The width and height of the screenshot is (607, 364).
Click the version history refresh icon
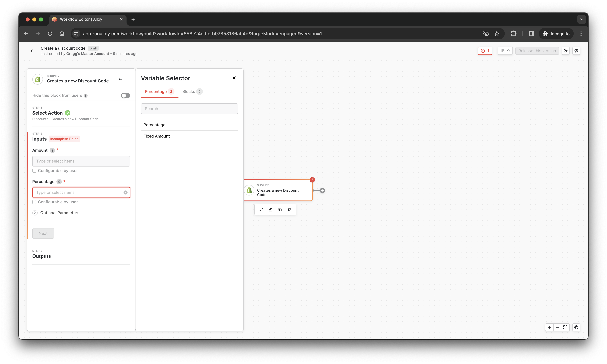click(566, 51)
